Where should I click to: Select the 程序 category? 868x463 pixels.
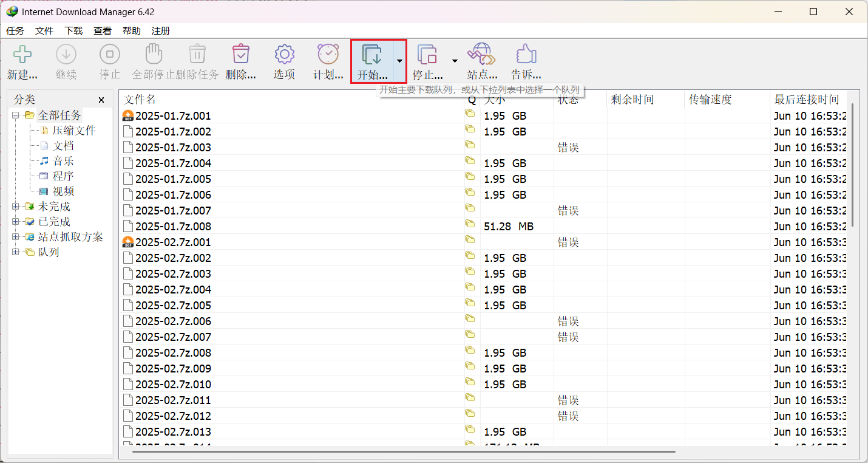tap(63, 176)
